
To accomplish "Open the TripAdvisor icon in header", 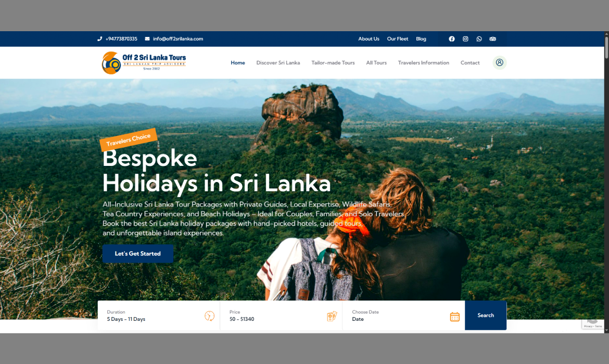I will (493, 39).
